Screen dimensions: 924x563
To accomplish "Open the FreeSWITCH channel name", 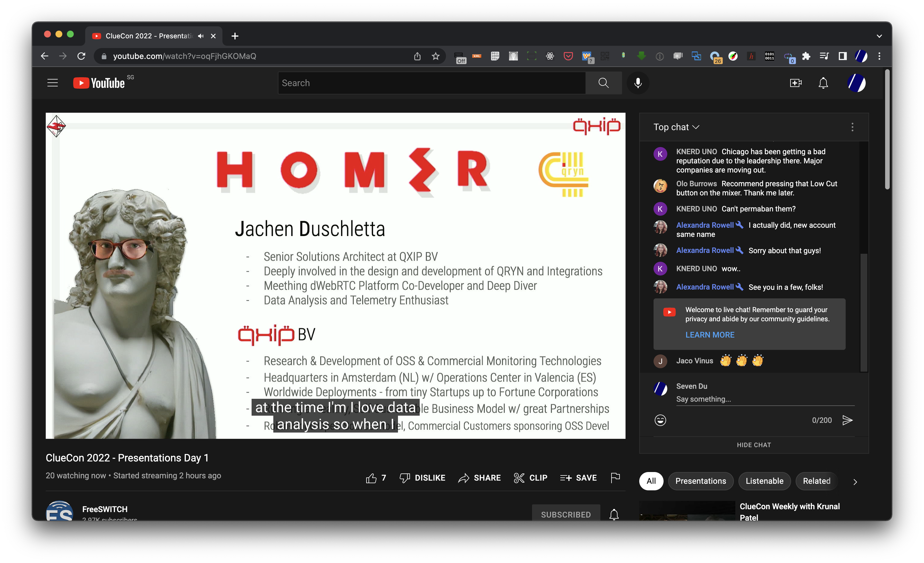I will click(x=105, y=509).
